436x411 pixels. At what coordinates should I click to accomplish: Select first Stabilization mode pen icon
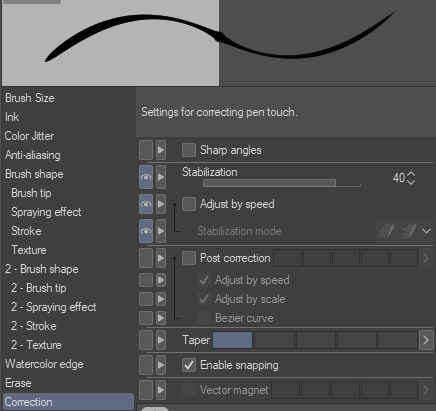pyautogui.click(x=387, y=231)
